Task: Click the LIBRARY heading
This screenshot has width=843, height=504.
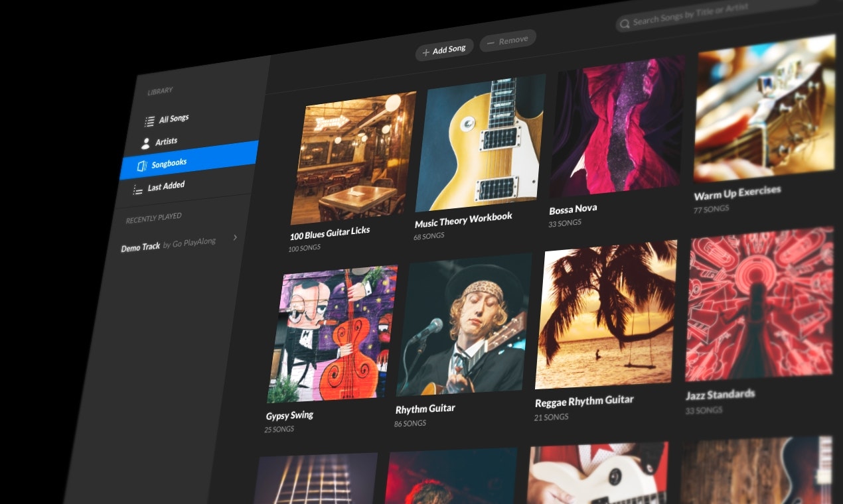Action: (160, 91)
